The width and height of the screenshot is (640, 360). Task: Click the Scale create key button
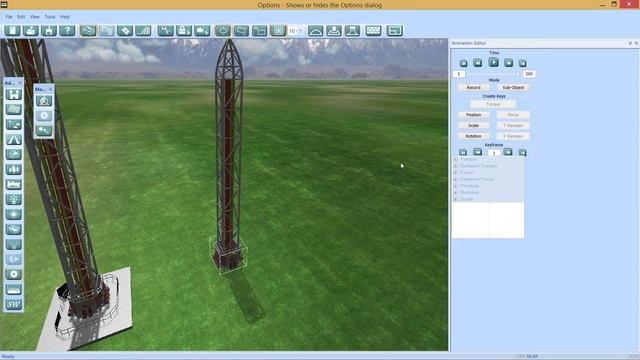click(x=473, y=126)
